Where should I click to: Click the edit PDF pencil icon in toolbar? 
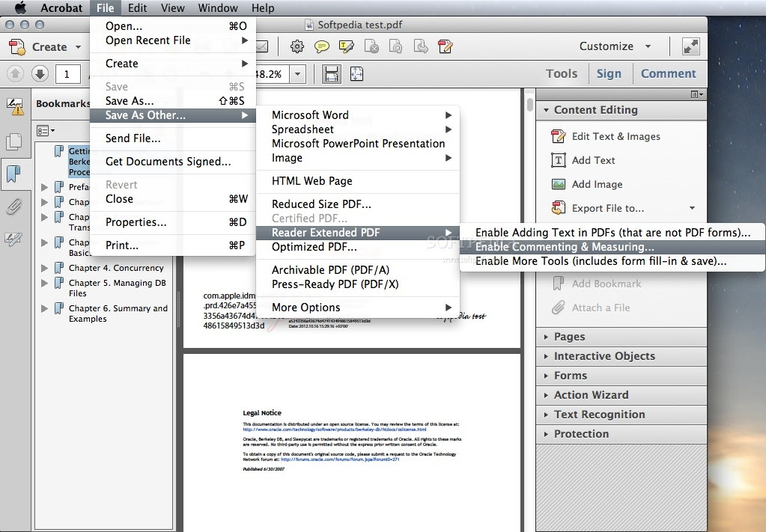pyautogui.click(x=445, y=47)
